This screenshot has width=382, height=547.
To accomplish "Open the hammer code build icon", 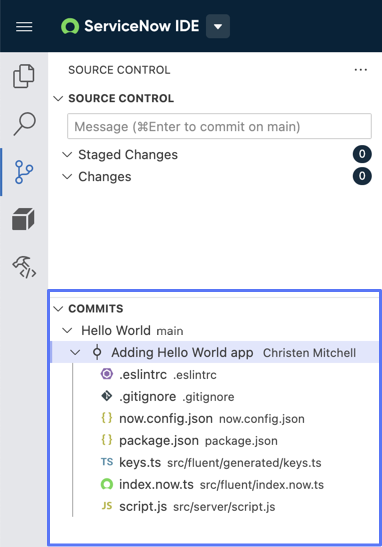I will 24,267.
